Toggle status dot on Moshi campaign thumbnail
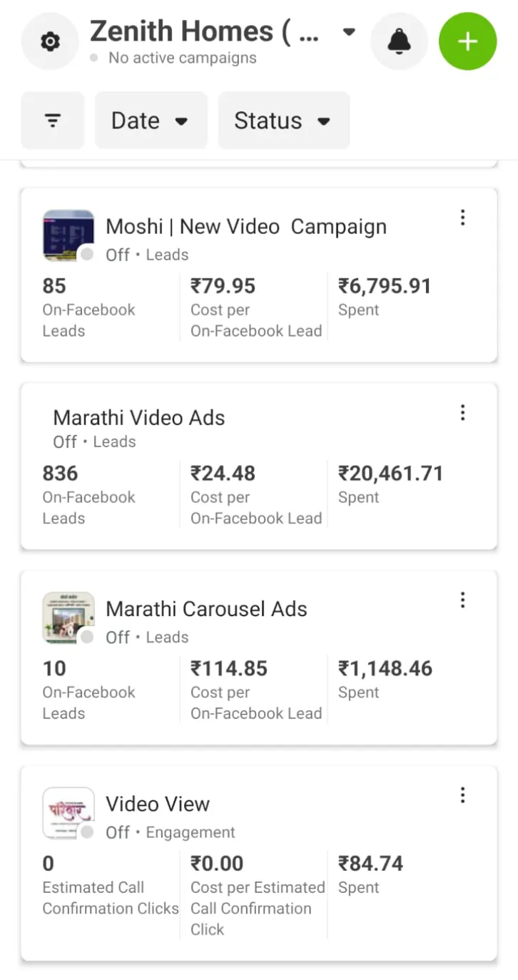Screen dimensions: 518x980 point(87,255)
